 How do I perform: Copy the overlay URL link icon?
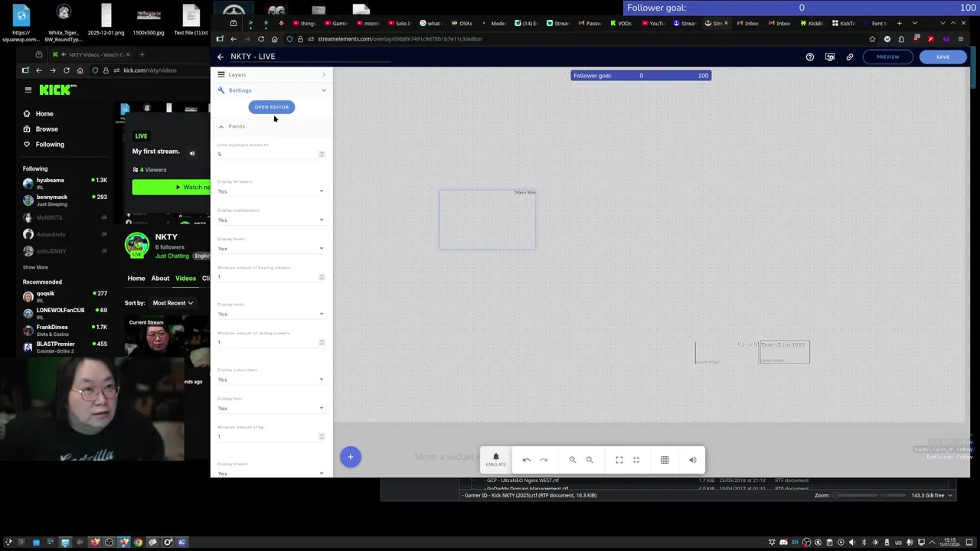tap(850, 57)
